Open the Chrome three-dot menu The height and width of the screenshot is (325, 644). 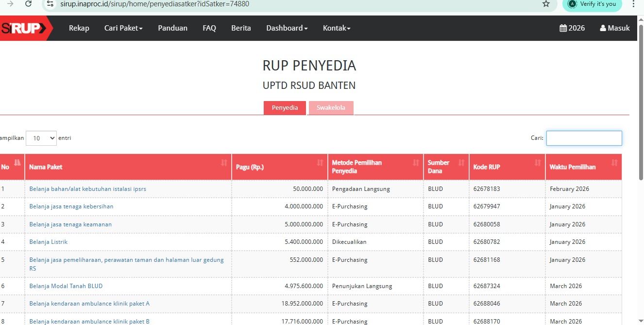pyautogui.click(x=633, y=4)
